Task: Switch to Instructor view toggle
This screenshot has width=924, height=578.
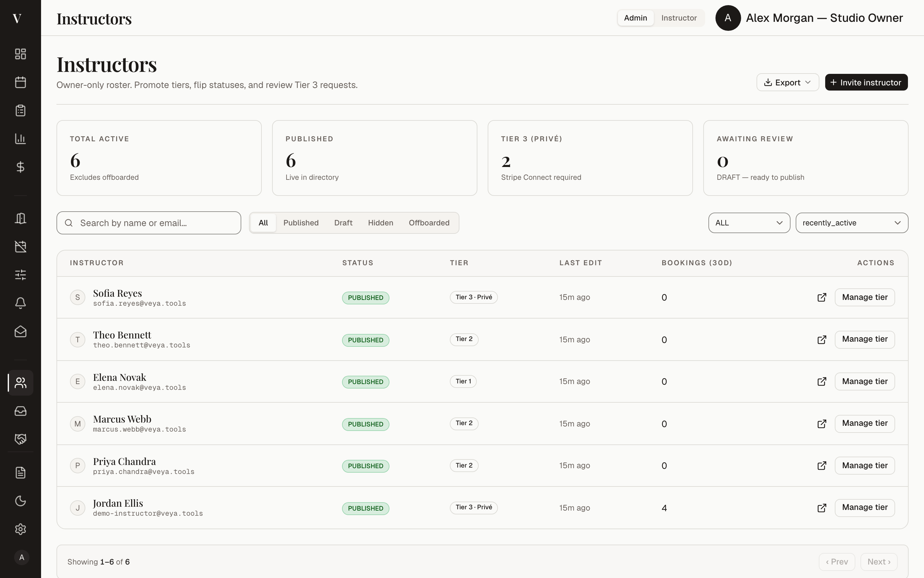Action: coord(679,18)
